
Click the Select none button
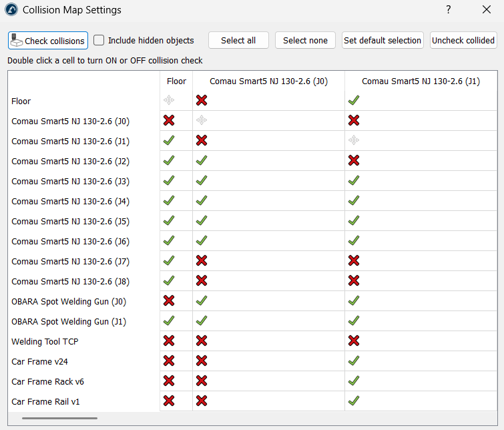tap(305, 40)
